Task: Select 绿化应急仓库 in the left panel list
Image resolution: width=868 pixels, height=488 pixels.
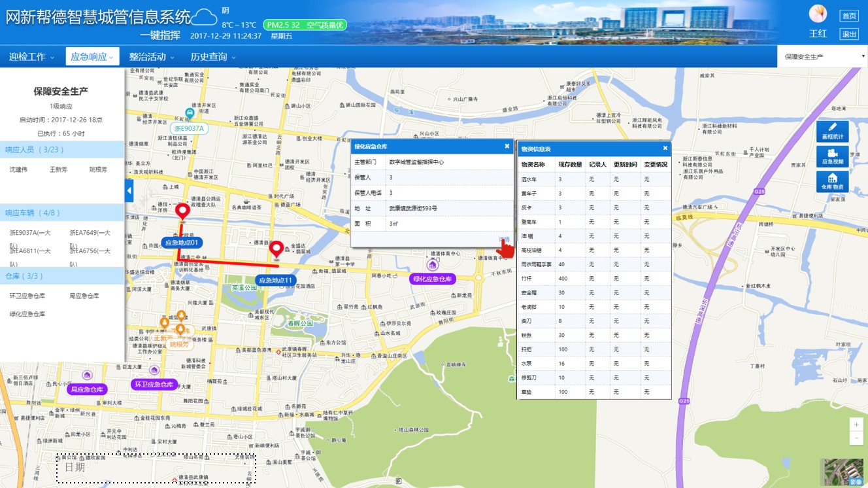Action: click(27, 314)
